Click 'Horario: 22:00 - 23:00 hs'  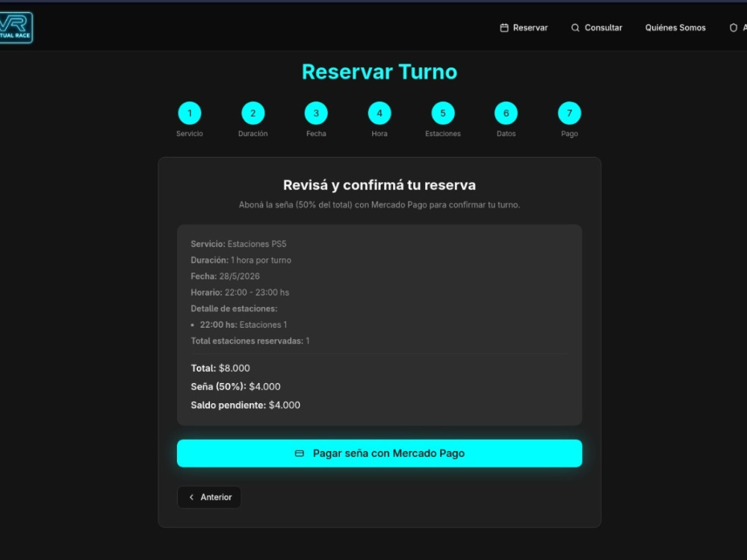[240, 293]
